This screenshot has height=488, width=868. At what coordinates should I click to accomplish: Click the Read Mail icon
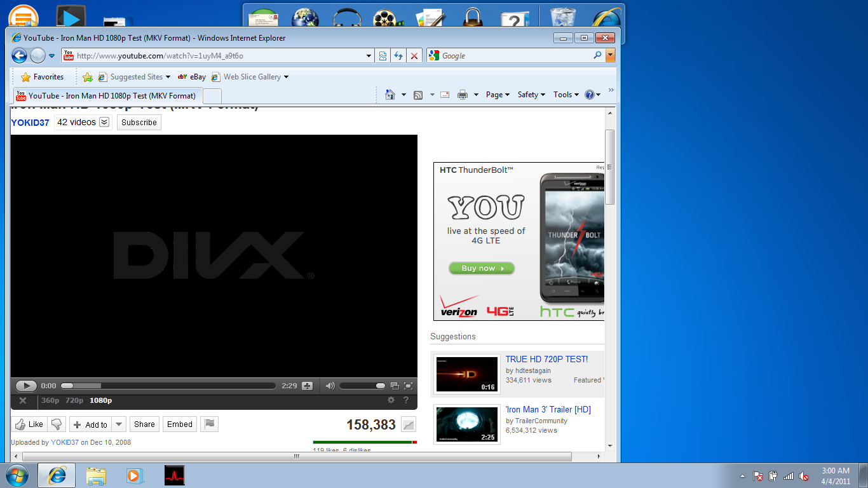tap(445, 95)
